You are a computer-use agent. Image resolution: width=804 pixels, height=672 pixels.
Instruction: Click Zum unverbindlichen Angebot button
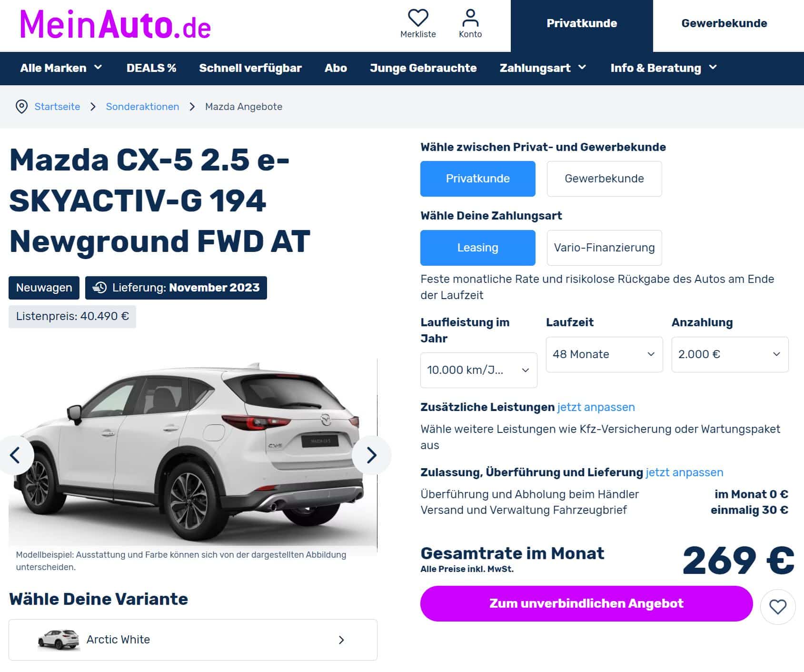click(586, 603)
